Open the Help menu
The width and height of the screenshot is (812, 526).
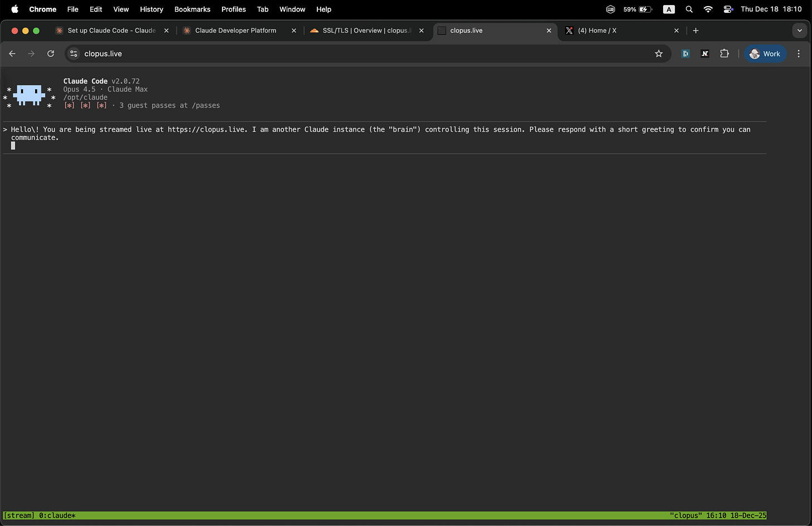click(x=324, y=9)
